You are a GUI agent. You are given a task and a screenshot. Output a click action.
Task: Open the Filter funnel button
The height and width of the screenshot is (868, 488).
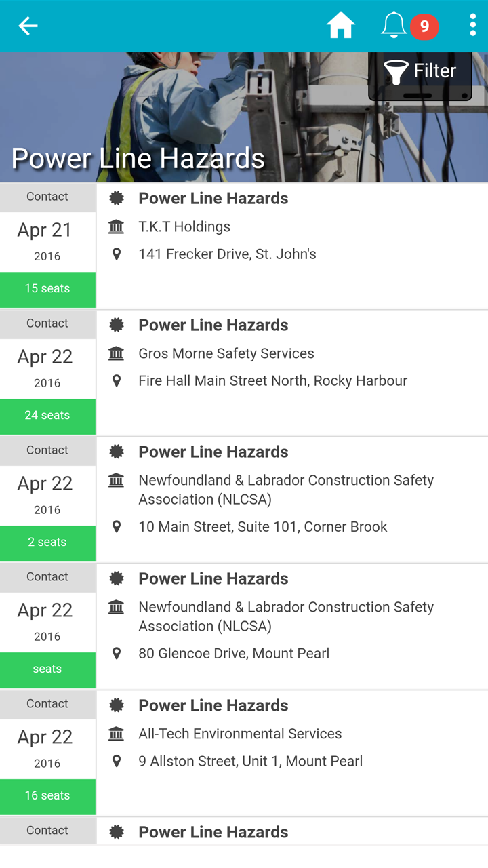(420, 71)
